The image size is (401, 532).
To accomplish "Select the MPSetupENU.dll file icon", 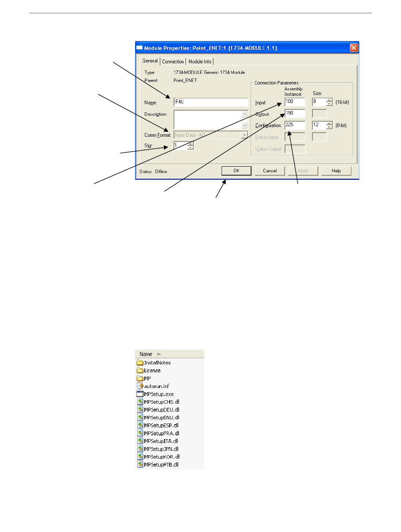I will click(140, 418).
